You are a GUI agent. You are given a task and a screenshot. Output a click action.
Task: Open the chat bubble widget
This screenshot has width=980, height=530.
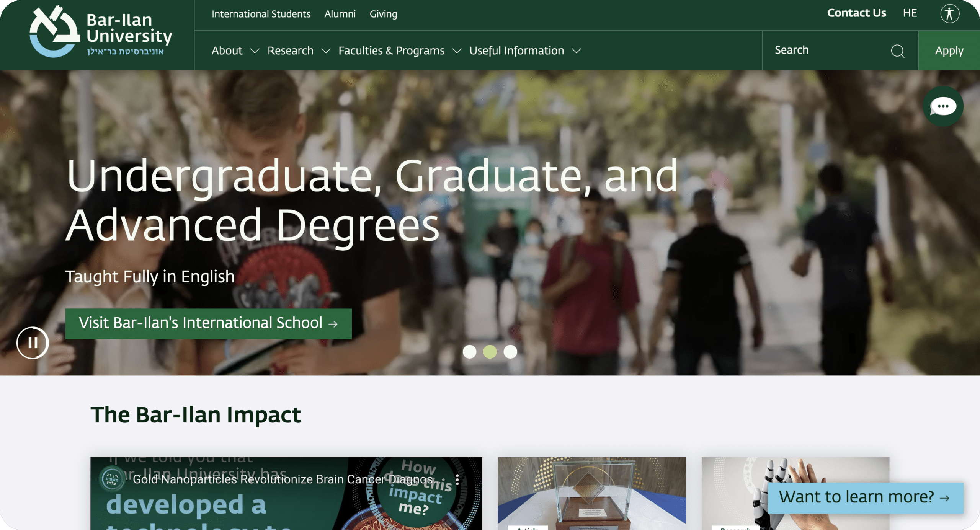(x=943, y=106)
